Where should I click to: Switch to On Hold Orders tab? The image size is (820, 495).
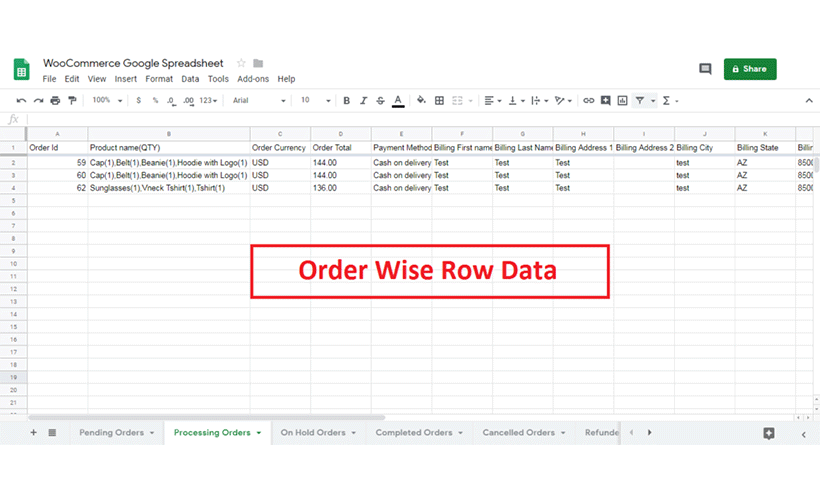(x=313, y=433)
